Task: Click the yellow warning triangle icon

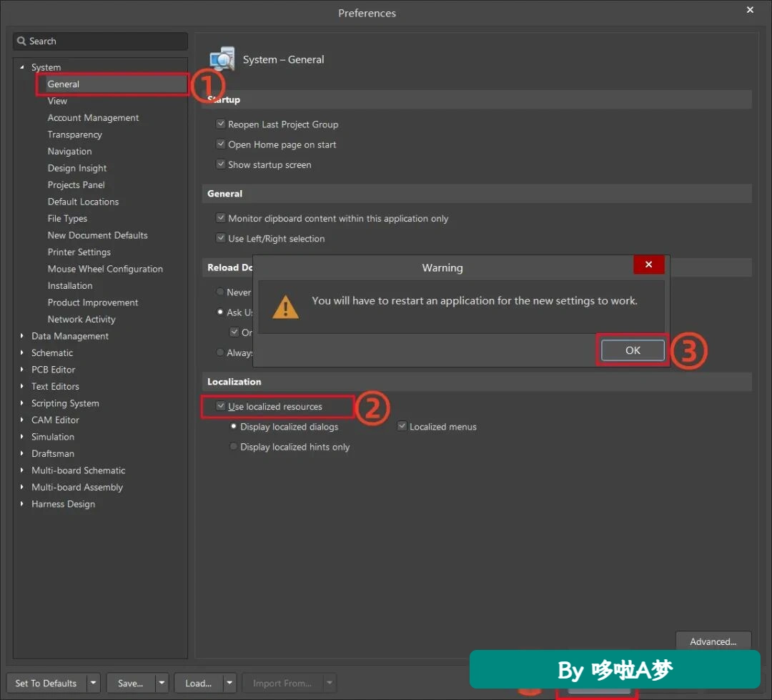Action: point(285,307)
